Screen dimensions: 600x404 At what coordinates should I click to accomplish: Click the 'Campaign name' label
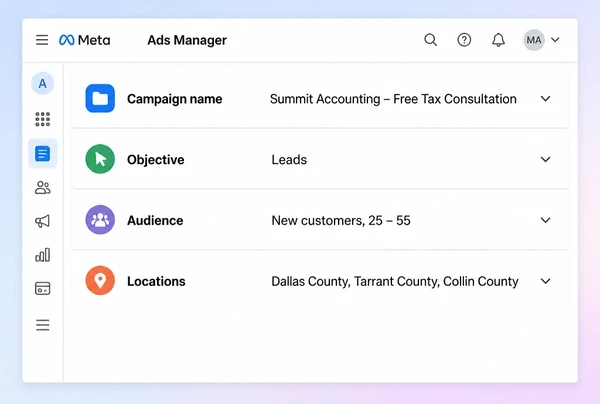[x=174, y=99]
